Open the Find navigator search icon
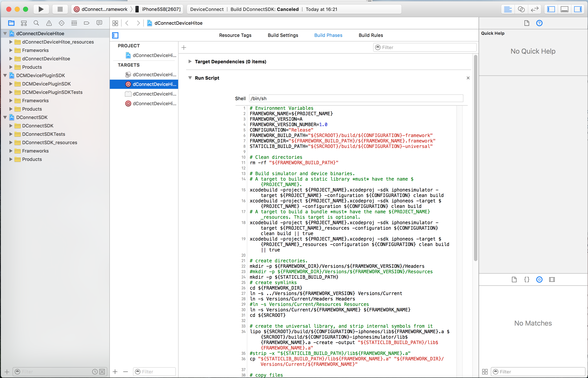 click(x=36, y=23)
